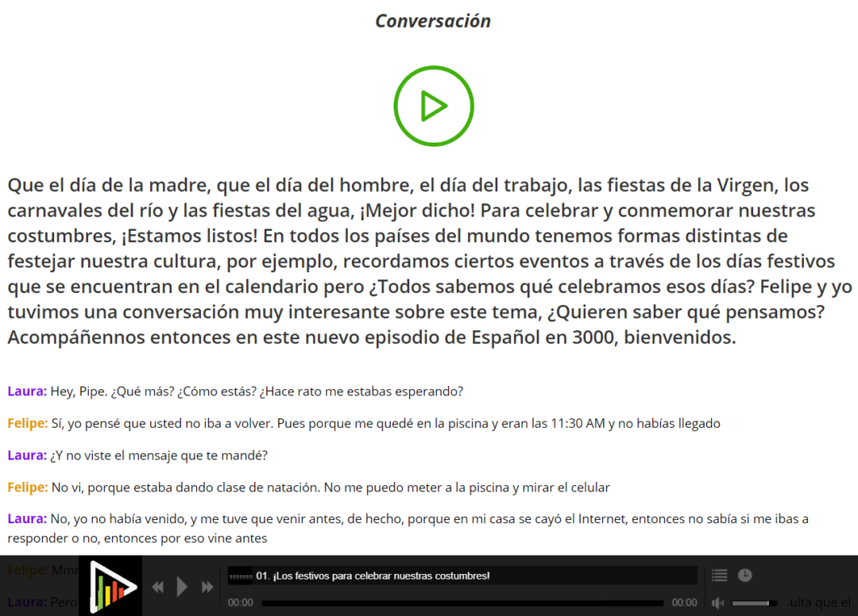Skip to next track in player
Viewport: 858px width, 616px height.
[207, 587]
